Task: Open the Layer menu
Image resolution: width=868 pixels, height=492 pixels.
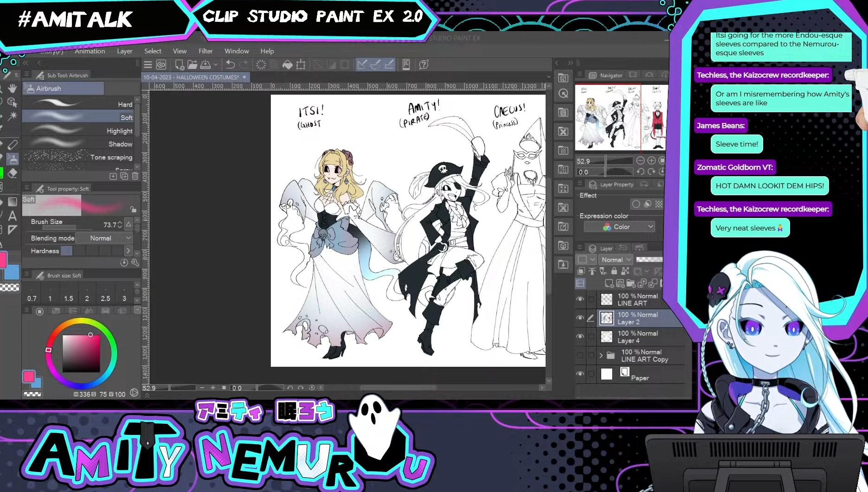Action: 124,51
